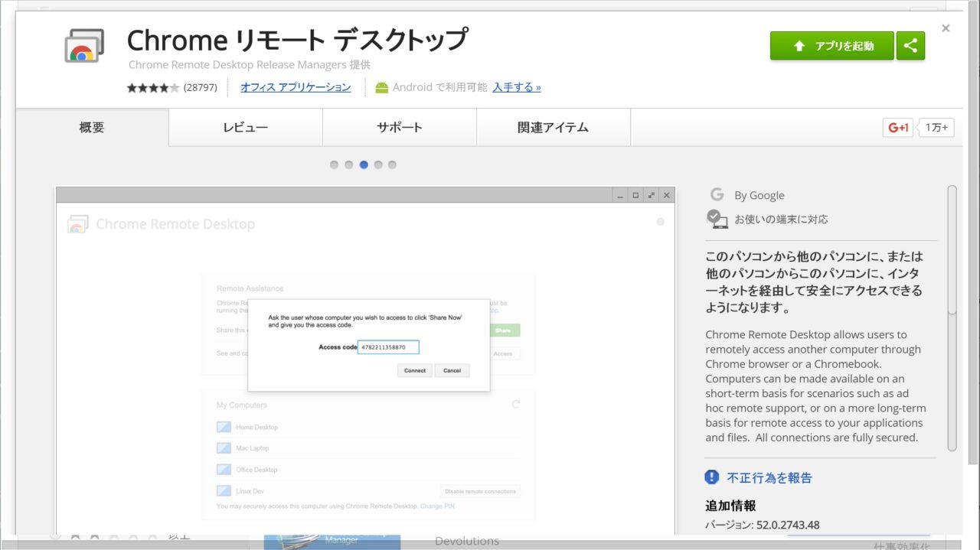Close the app details overlay with X
980x550 pixels.
coord(946,28)
